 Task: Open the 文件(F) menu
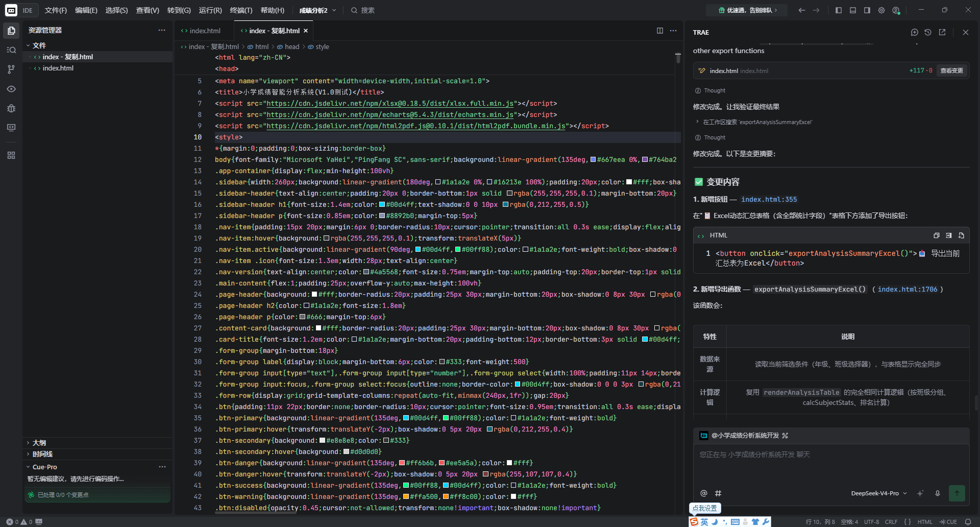tap(56, 10)
